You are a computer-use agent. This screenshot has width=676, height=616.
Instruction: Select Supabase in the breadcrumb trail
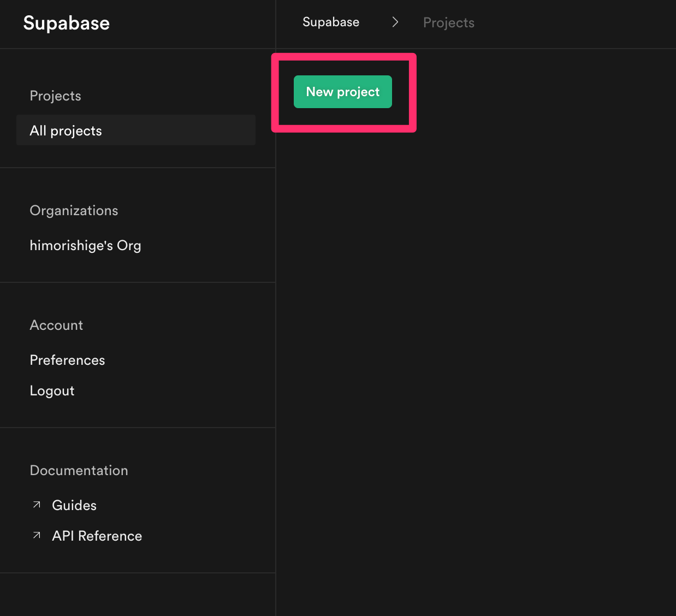point(330,22)
